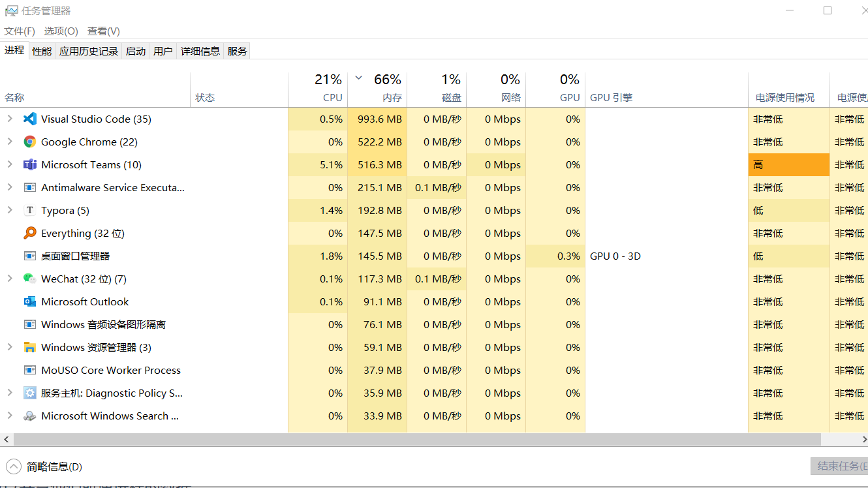Viewport: 868px width, 488px height.
Task: Click the Windows 音频设备图形隔离 icon
Action: coord(29,324)
